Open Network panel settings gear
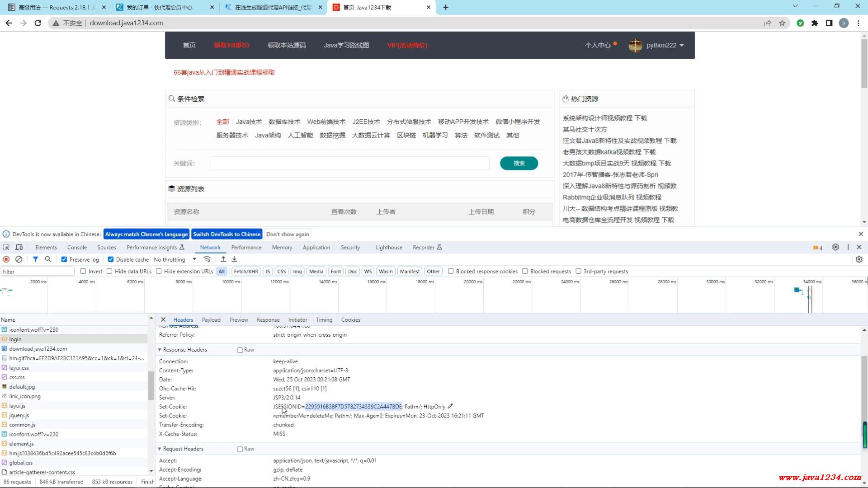Image resolution: width=868 pixels, height=488 pixels. click(859, 259)
